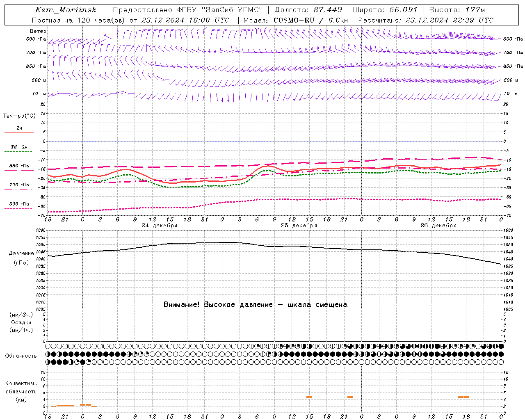The image size is (525, 420).
Task: Click the orange convective bar at 15h on 25 December
Action: click(309, 397)
